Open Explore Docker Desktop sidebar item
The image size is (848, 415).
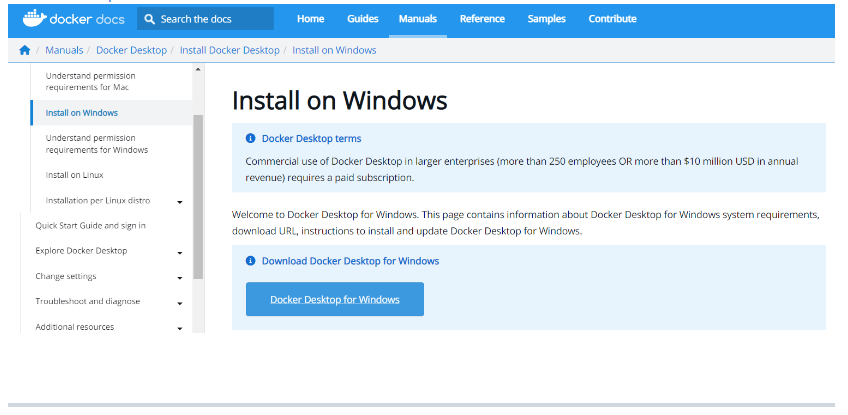[81, 251]
